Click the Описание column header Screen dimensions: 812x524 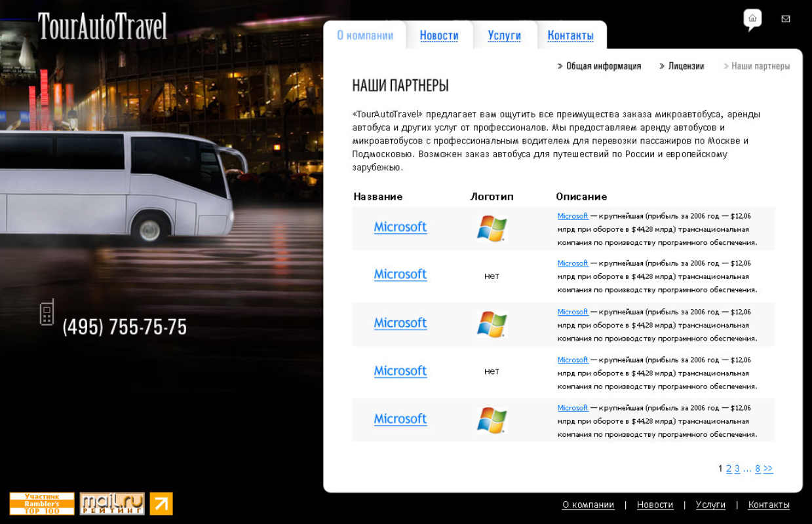click(581, 196)
